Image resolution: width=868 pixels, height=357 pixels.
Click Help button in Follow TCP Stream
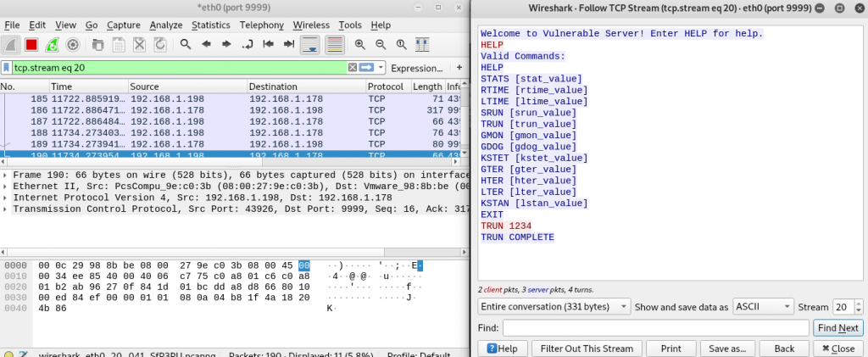tap(504, 349)
